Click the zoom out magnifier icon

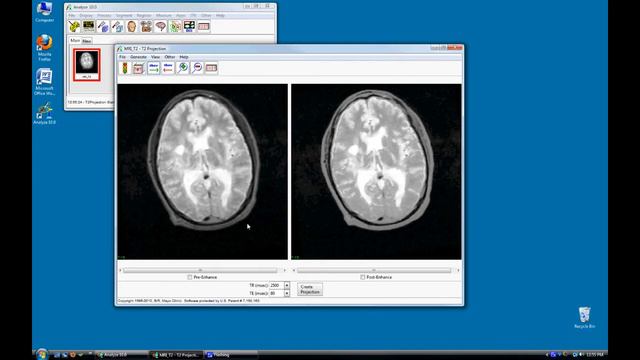tap(197, 68)
